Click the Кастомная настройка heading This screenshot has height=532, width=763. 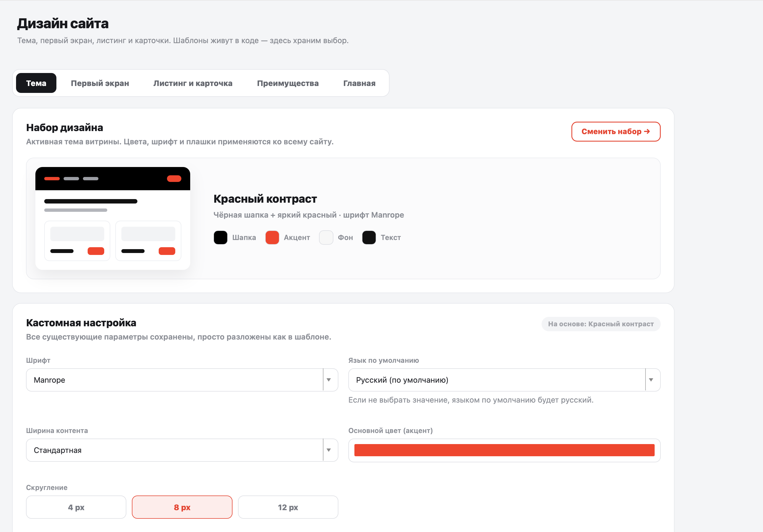[x=82, y=323]
